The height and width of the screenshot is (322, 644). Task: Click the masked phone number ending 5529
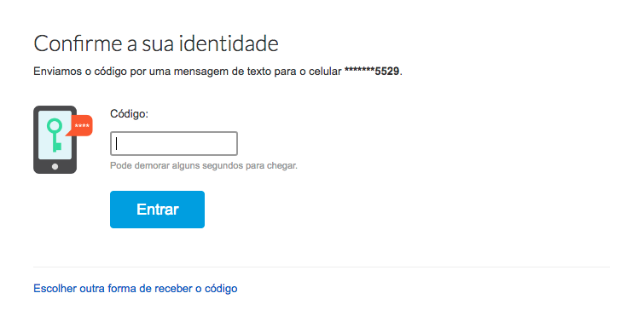click(372, 72)
